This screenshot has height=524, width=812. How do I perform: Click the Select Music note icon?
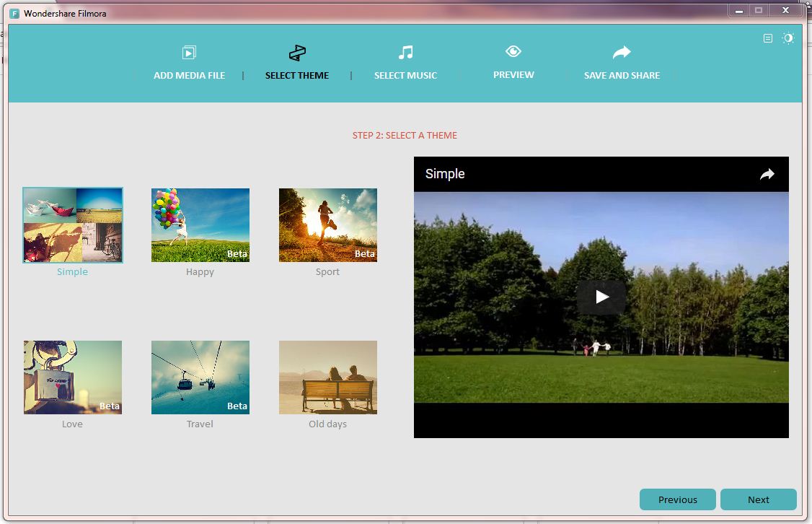[405, 51]
